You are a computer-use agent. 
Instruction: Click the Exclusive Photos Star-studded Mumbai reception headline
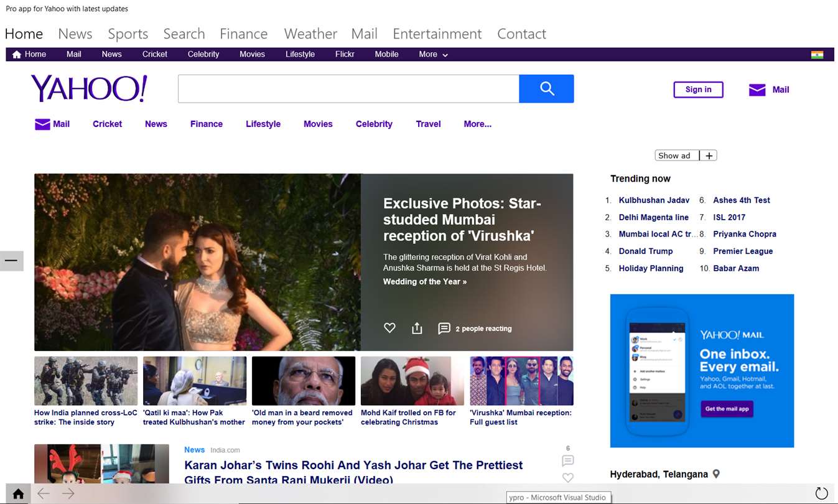coord(462,220)
